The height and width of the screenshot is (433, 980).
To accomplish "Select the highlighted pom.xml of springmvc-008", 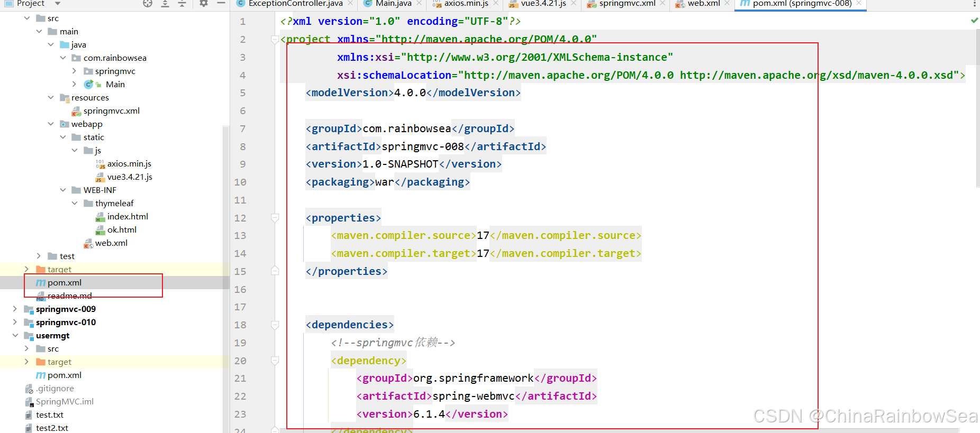I will pyautogui.click(x=65, y=282).
